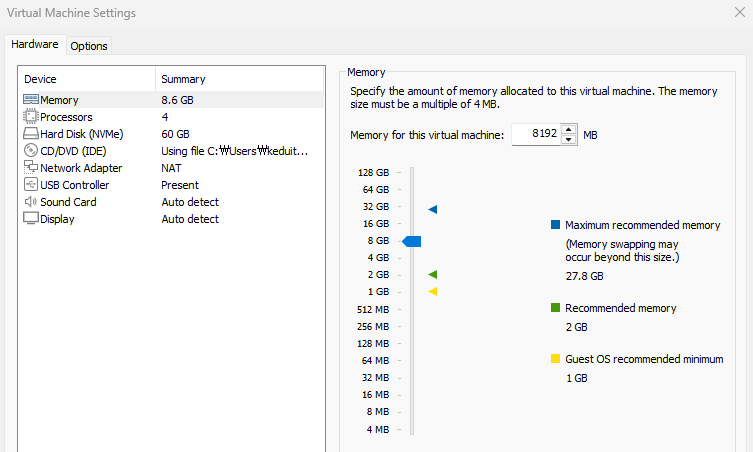This screenshot has height=452, width=753.
Task: Click the 64 GB scale label
Action: (376, 190)
